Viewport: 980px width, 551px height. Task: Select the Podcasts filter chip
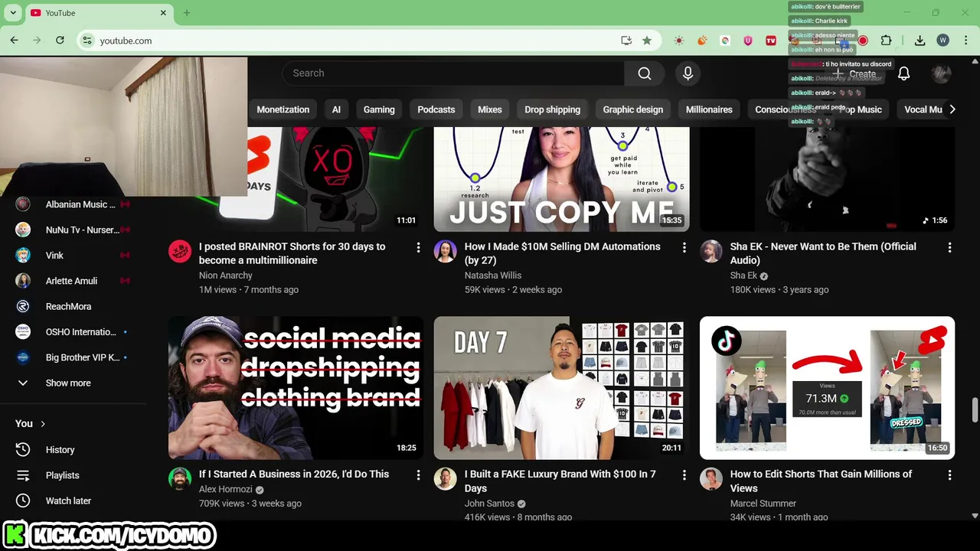(x=436, y=109)
